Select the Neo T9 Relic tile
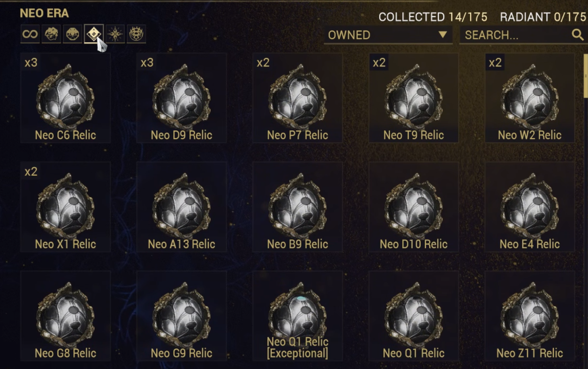Viewport: 588px width, 369px height. (x=413, y=98)
